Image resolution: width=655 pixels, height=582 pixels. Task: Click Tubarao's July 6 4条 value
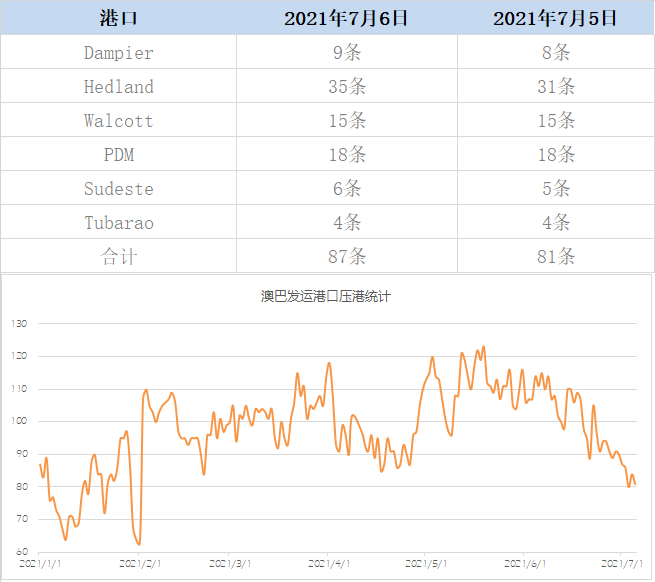[x=347, y=222]
